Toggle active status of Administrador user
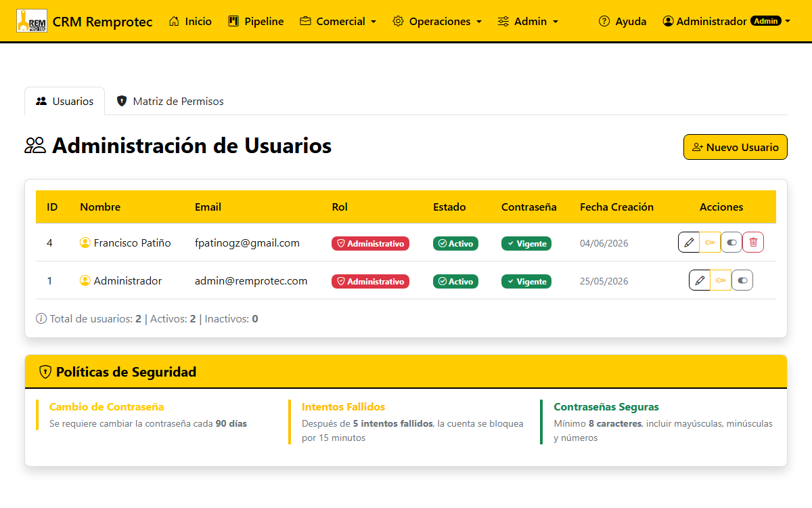This screenshot has width=812, height=508. (x=742, y=280)
